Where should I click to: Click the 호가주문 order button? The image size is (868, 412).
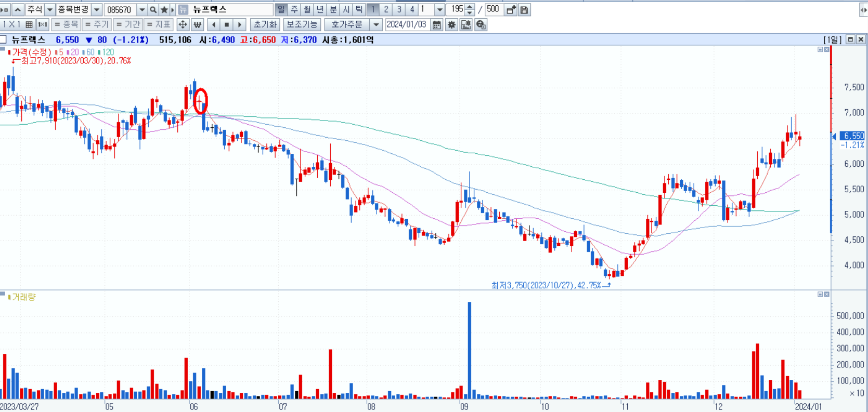click(347, 24)
